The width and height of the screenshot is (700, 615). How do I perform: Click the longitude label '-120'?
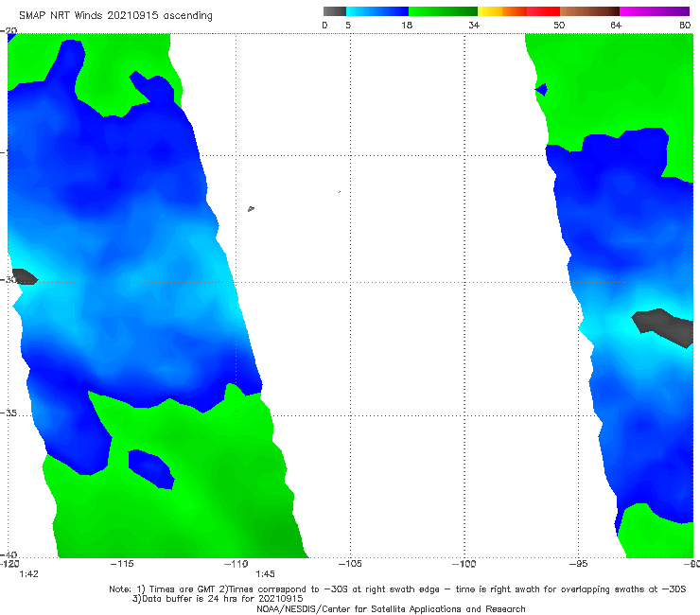click(x=9, y=564)
